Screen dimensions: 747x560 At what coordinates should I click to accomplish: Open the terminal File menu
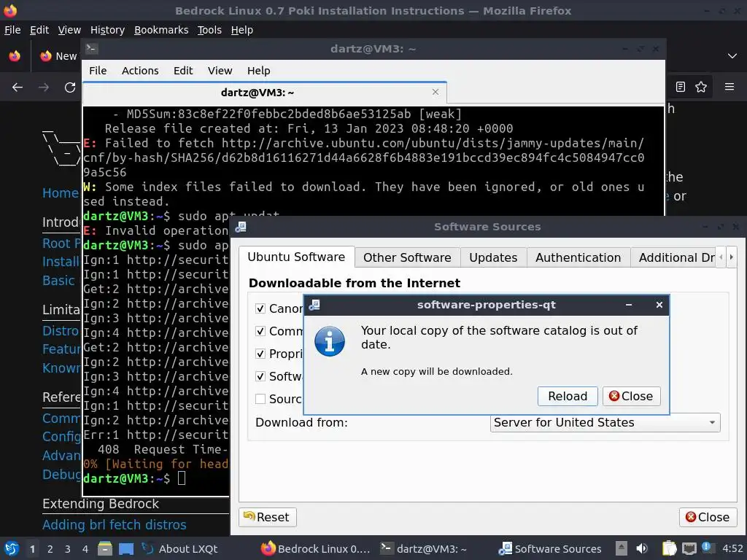click(x=98, y=71)
